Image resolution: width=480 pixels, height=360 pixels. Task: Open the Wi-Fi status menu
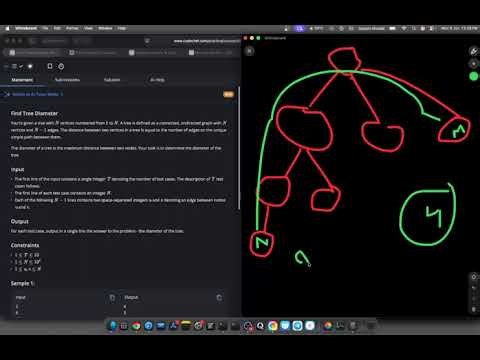coord(404,29)
